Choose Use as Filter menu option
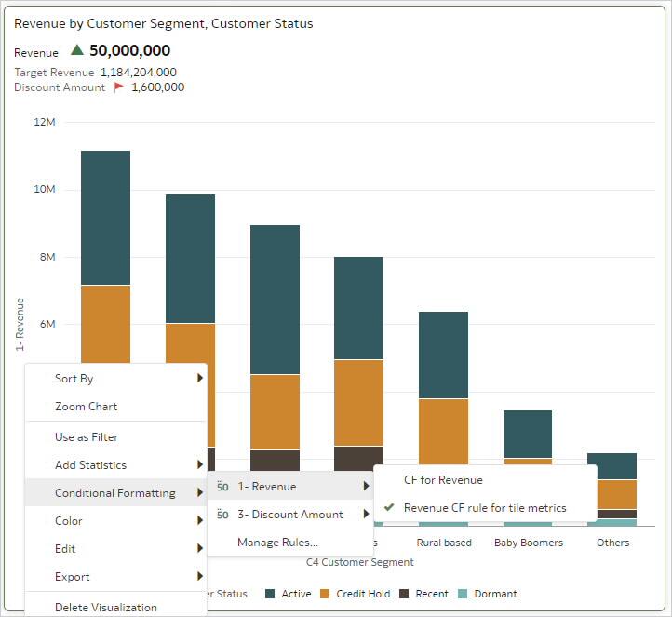 (87, 437)
